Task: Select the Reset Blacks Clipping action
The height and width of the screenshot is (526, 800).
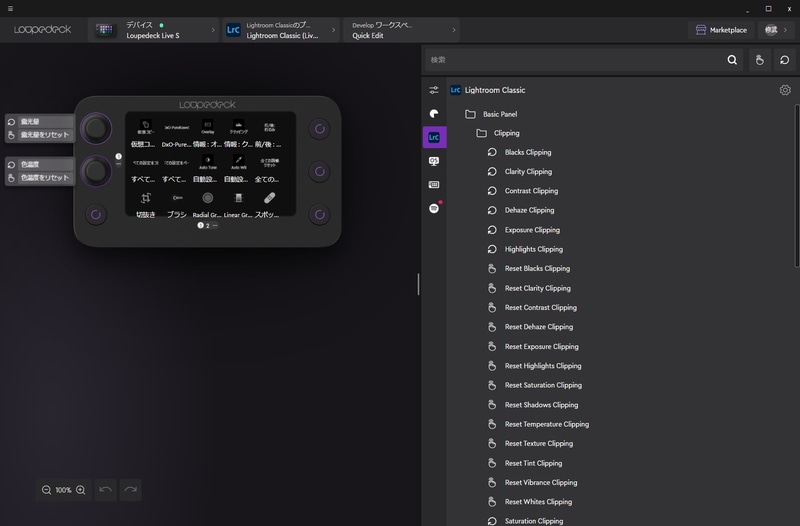Action: pos(537,268)
